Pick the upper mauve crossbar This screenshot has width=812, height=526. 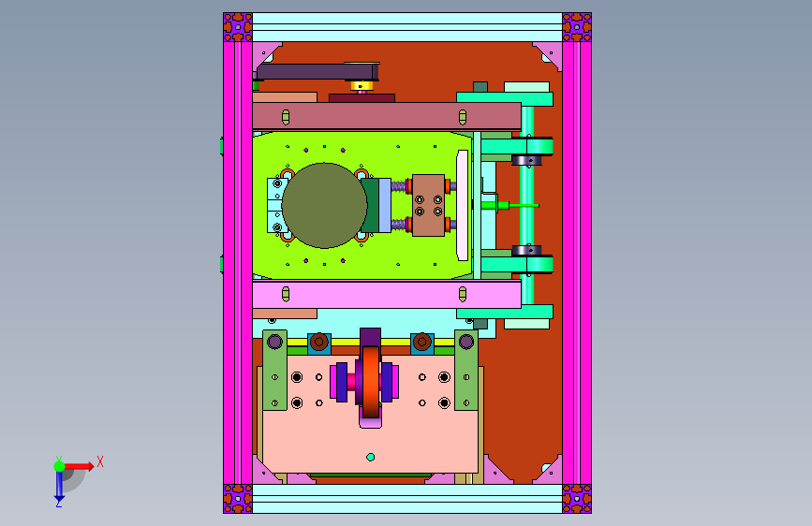click(386, 116)
